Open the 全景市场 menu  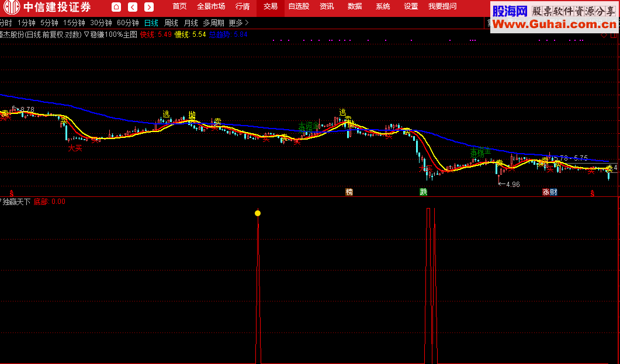point(211,6)
